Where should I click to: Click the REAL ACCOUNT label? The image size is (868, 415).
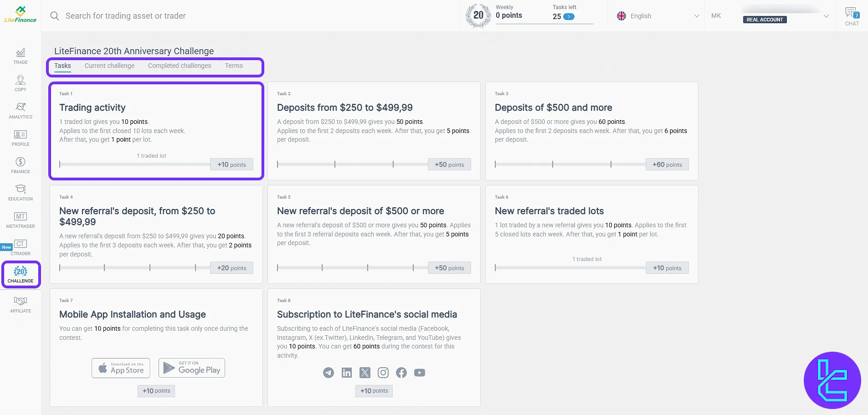pyautogui.click(x=765, y=20)
